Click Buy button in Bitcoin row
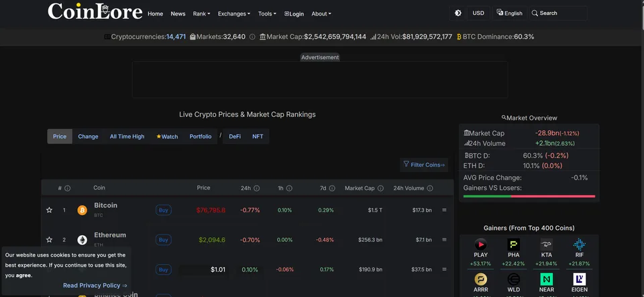 click(164, 210)
